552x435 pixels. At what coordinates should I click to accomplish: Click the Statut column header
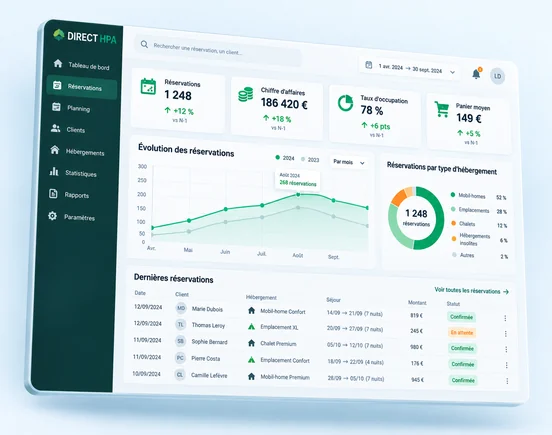pyautogui.click(x=453, y=304)
